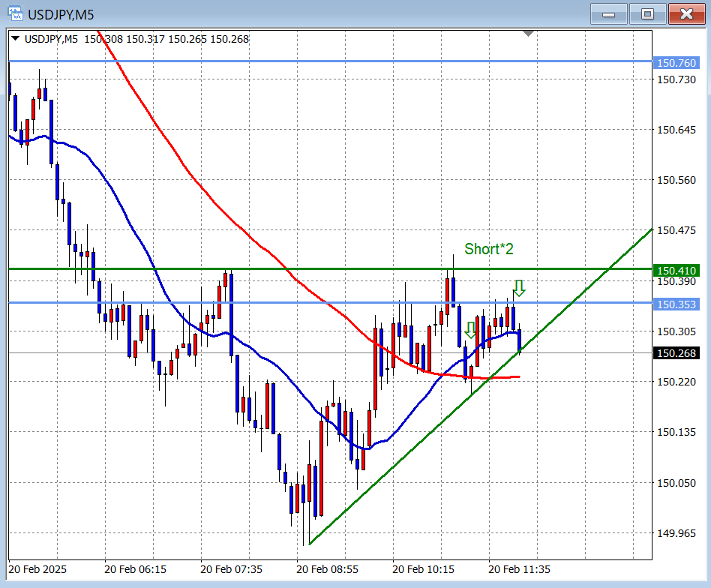Select the Short*2 text label
The image size is (711, 588).
tap(488, 249)
